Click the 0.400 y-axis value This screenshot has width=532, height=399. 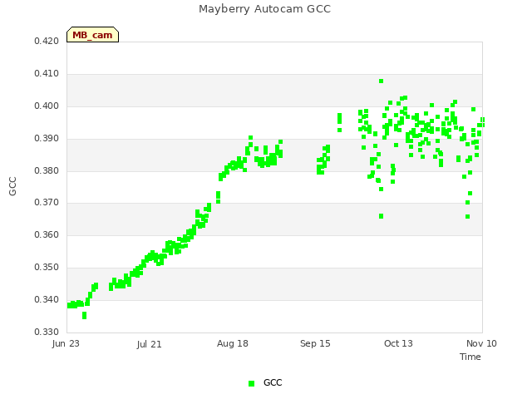47,106
